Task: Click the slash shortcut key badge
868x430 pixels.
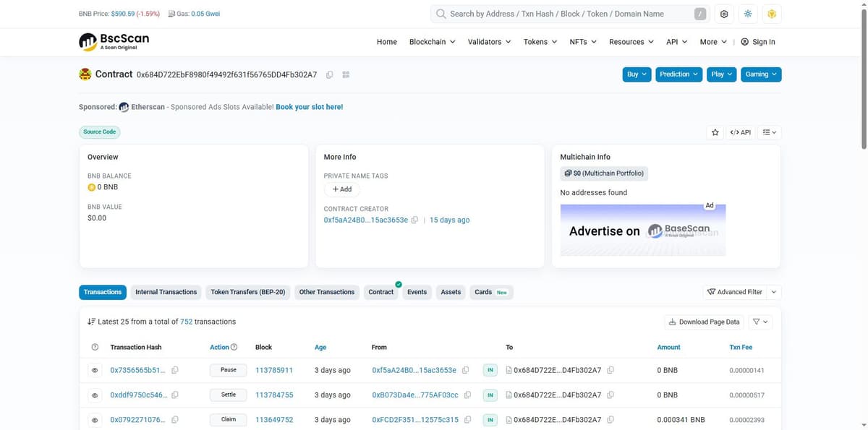Action: 700,14
